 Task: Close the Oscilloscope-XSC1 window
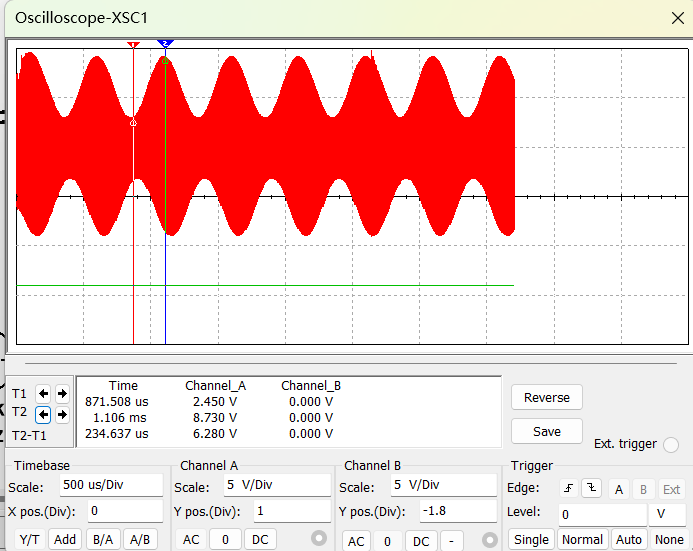678,18
